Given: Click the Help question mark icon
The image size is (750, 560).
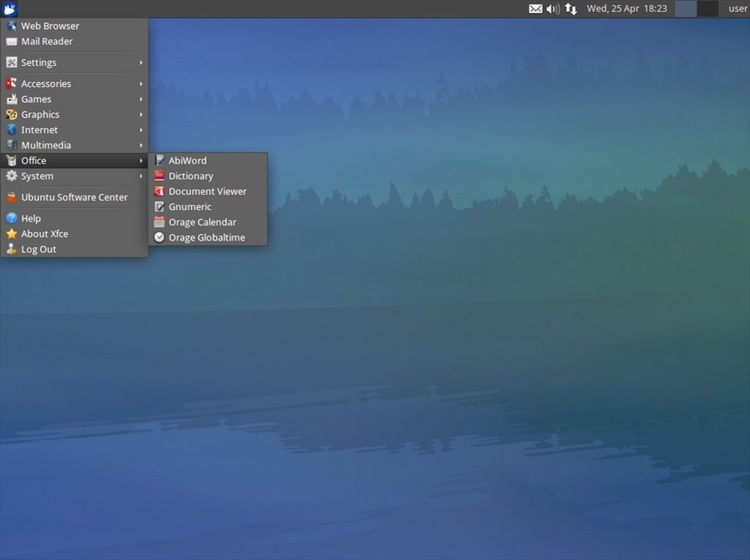Looking at the screenshot, I should coord(12,219).
